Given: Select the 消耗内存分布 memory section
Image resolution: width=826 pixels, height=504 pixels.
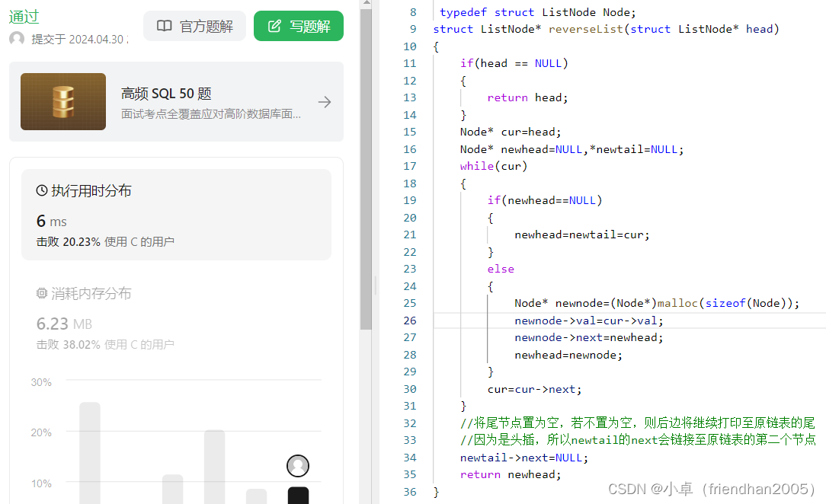Looking at the screenshot, I should [176, 319].
